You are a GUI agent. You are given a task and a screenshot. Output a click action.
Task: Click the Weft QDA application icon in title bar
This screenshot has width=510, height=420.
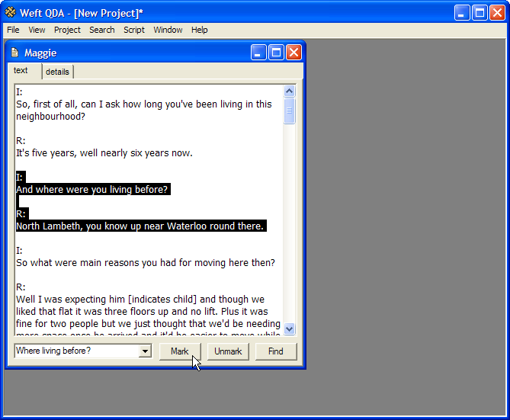click(10, 12)
